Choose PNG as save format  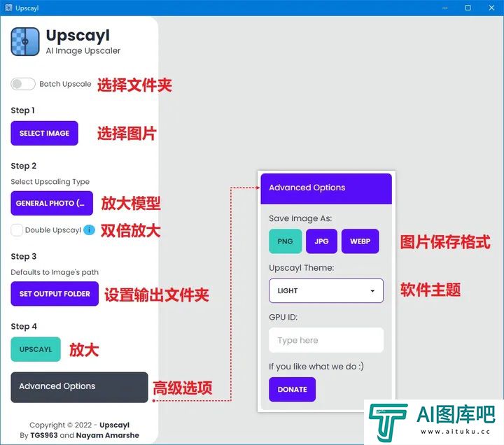[x=285, y=241]
